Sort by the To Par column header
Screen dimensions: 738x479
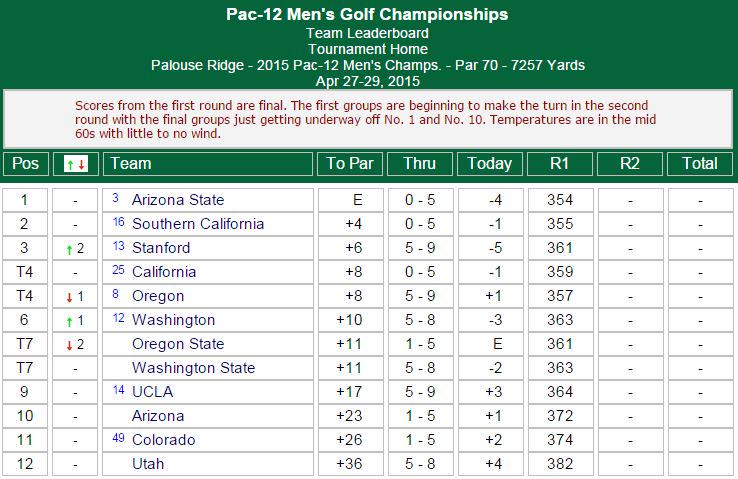coord(350,164)
